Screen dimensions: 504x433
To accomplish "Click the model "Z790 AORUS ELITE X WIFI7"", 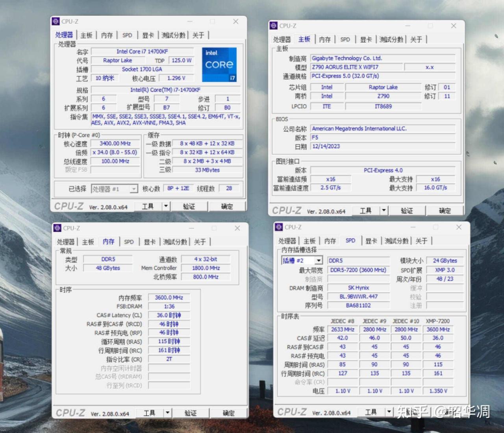I will tap(356, 67).
